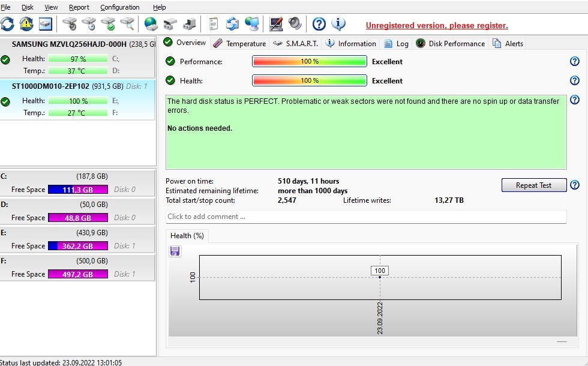Click the Power on time value 510 days, 11 hours
Image resolution: width=588 pixels, height=366 pixels.
[308, 181]
